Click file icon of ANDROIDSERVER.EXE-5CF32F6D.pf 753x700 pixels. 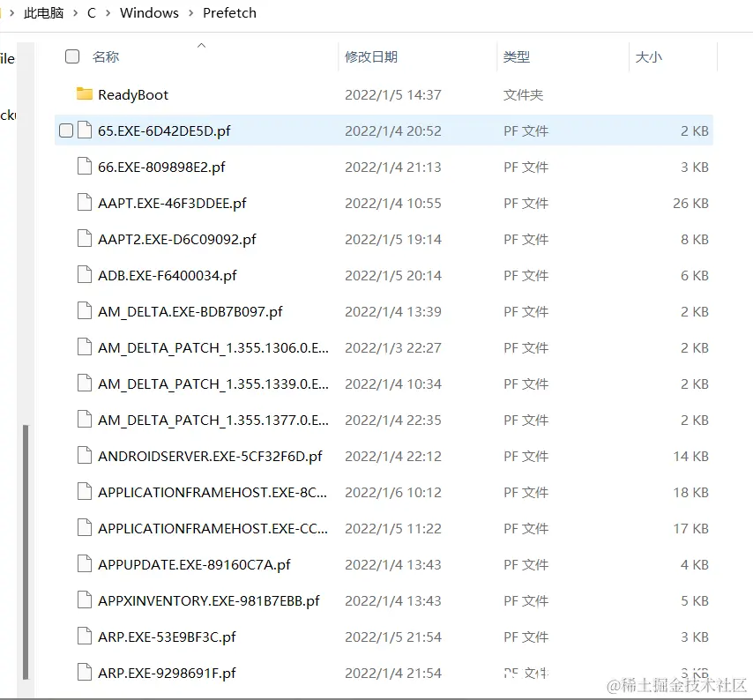[85, 455]
